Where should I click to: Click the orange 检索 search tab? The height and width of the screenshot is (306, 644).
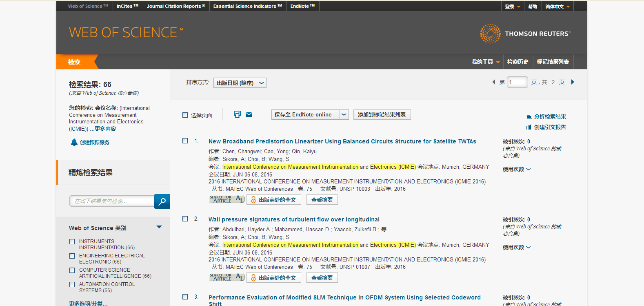pyautogui.click(x=74, y=62)
